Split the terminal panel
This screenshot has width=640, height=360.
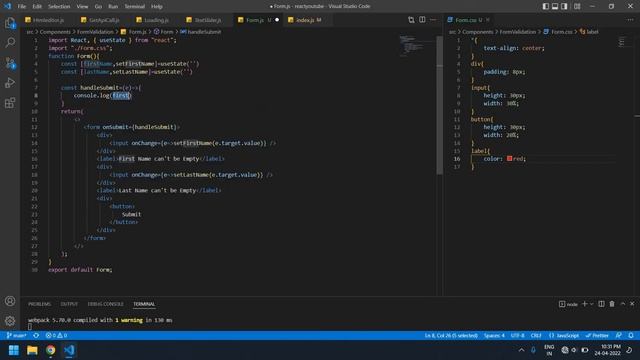click(x=601, y=304)
